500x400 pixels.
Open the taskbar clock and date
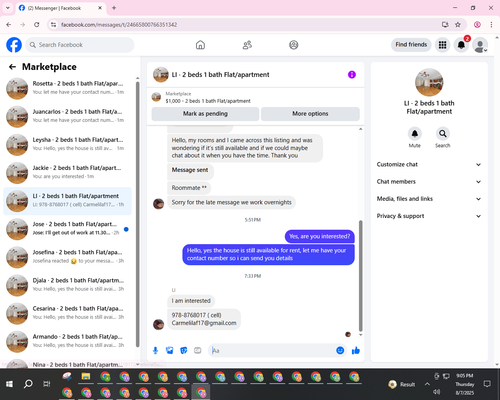[x=465, y=384]
